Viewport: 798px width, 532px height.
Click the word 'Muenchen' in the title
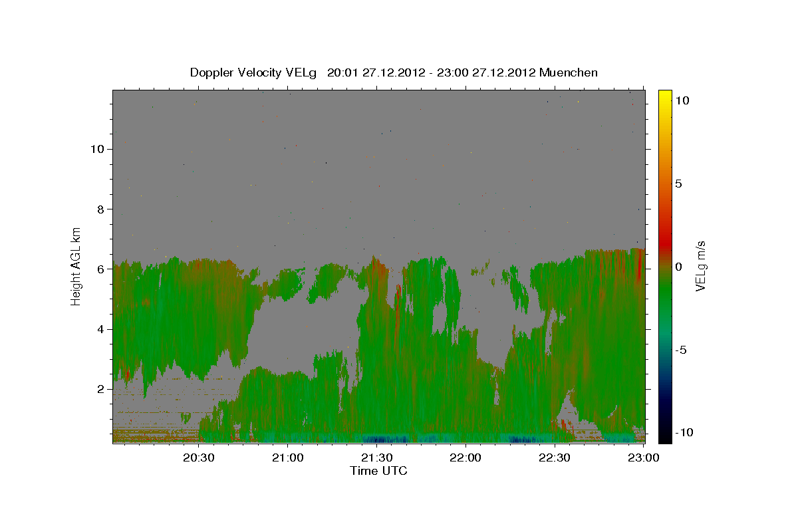tap(569, 72)
